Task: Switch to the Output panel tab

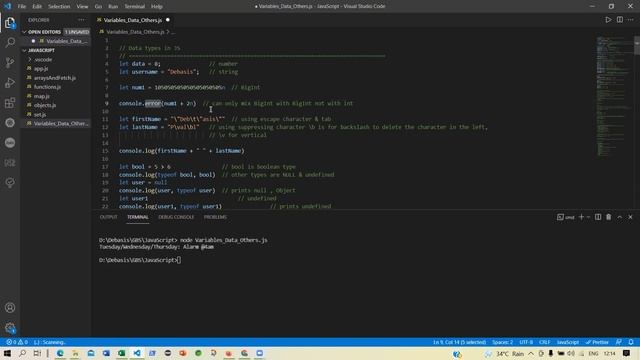Action: (x=109, y=217)
